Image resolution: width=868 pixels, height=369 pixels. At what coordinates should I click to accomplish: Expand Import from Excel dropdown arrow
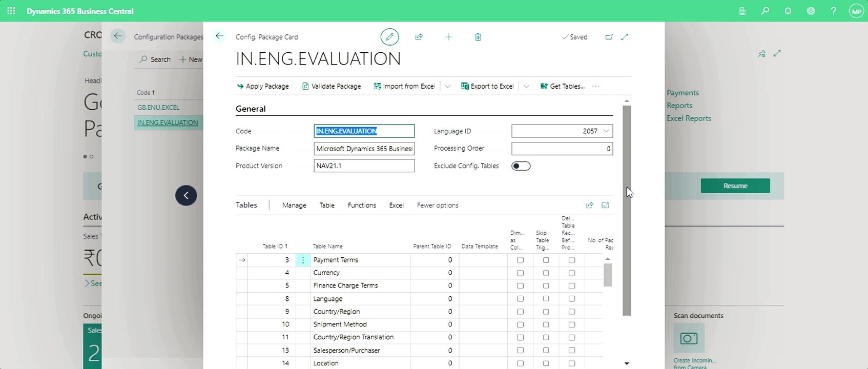tap(447, 86)
